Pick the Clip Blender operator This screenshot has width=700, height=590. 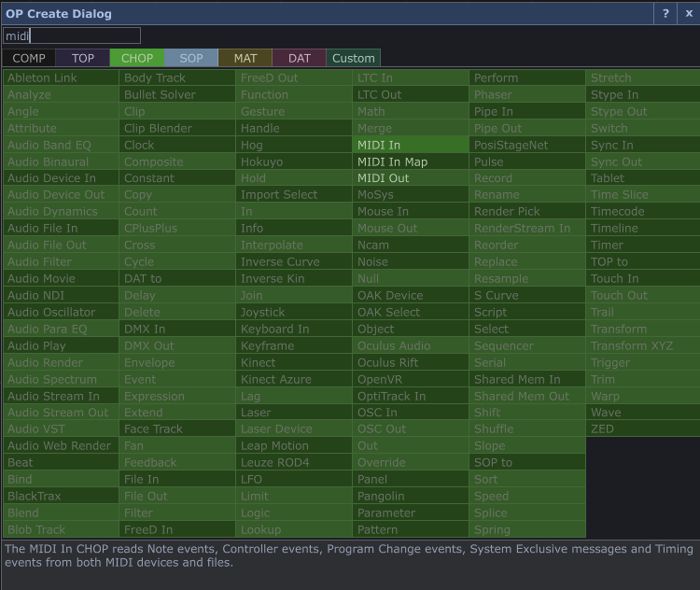click(177, 128)
